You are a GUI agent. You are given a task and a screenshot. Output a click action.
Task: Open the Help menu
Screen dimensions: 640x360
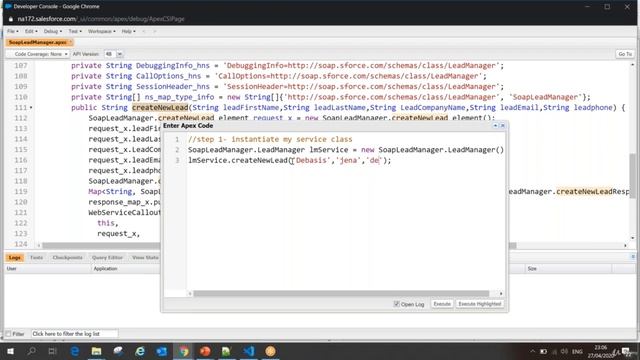(x=128, y=31)
